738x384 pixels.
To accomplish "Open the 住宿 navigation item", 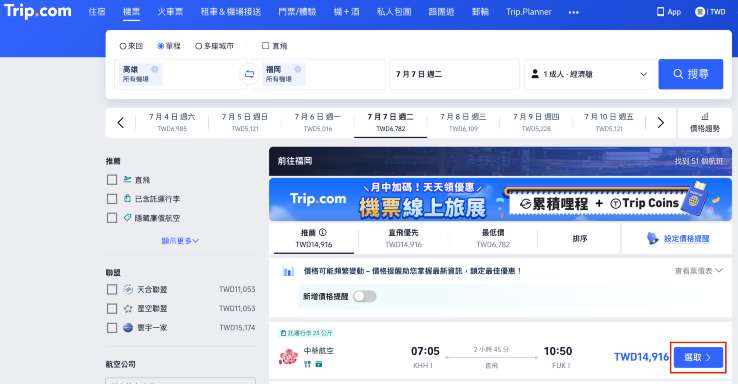I will coord(97,12).
